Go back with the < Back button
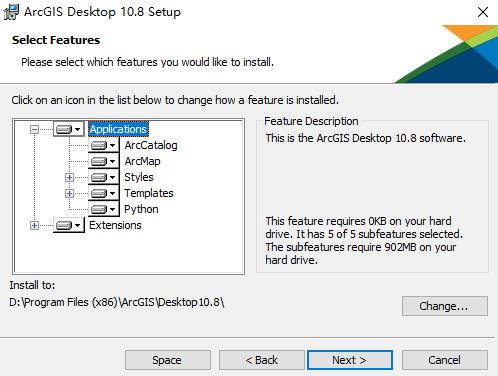498x376 pixels. (262, 360)
